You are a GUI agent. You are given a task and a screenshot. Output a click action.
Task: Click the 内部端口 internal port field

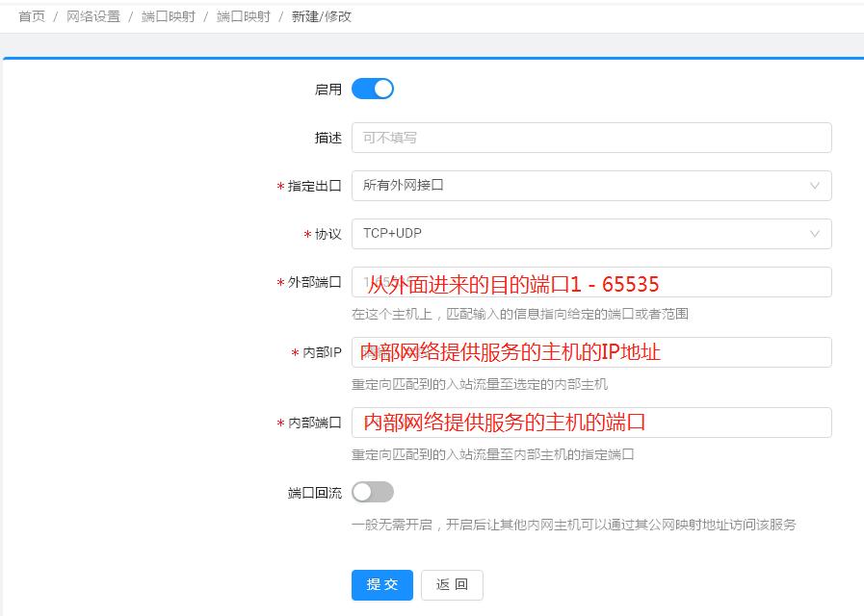592,422
